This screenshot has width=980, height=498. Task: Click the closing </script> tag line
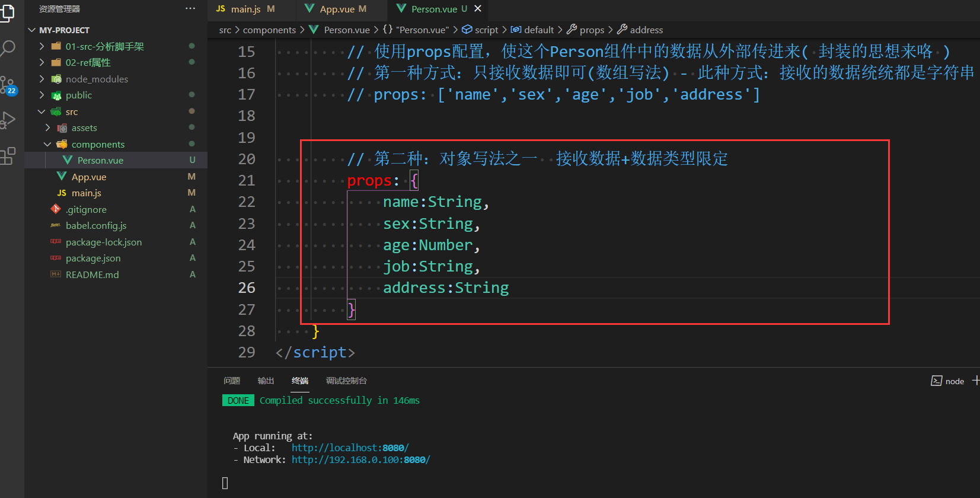pos(315,352)
